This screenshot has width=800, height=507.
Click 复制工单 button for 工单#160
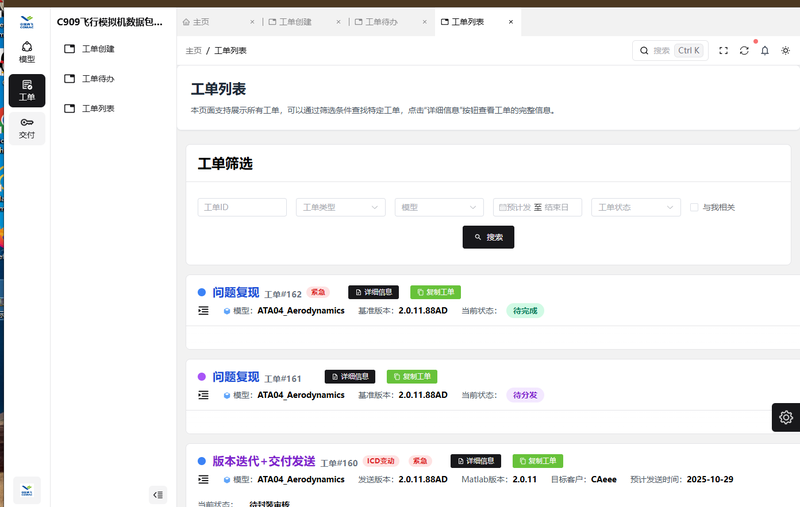pyautogui.click(x=538, y=461)
